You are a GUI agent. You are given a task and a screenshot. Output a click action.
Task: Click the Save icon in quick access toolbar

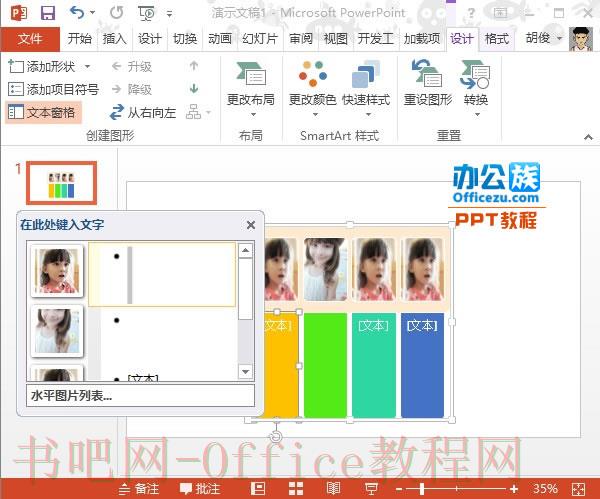[x=48, y=13]
